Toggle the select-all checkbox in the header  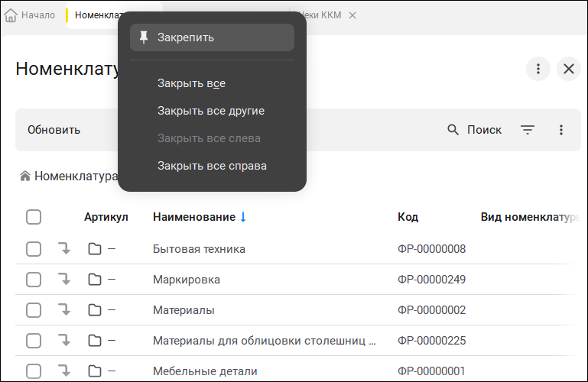(34, 217)
